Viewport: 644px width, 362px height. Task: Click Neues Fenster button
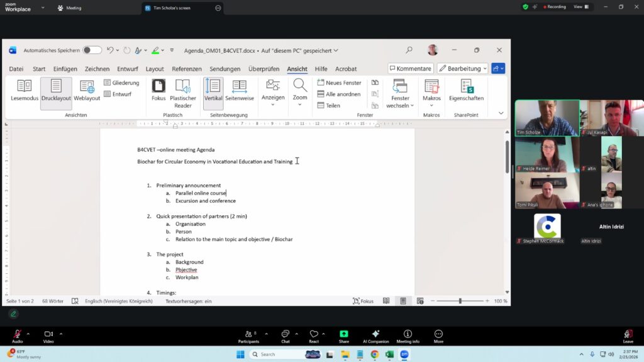tap(339, 83)
